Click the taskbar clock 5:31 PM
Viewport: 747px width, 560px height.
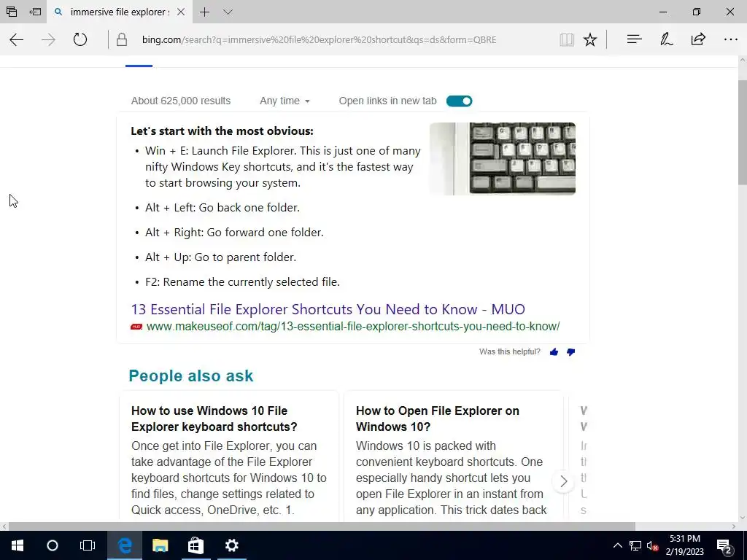pyautogui.click(x=684, y=545)
